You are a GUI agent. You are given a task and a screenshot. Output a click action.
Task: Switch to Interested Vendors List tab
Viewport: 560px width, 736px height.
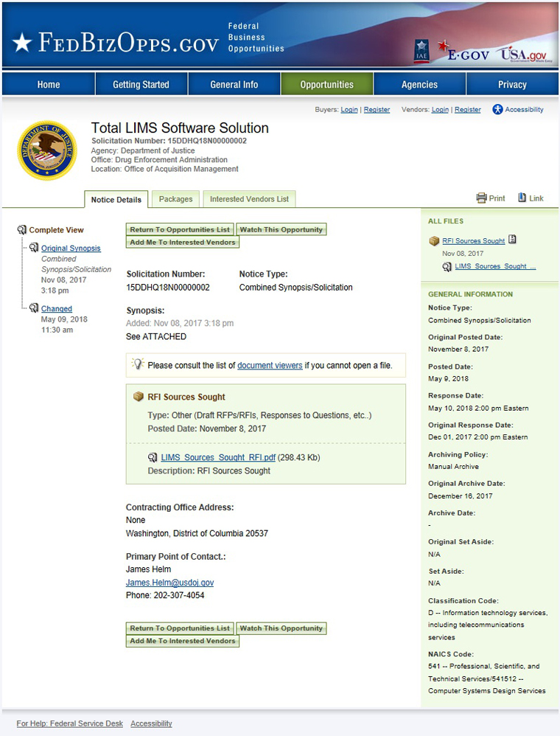click(x=249, y=199)
